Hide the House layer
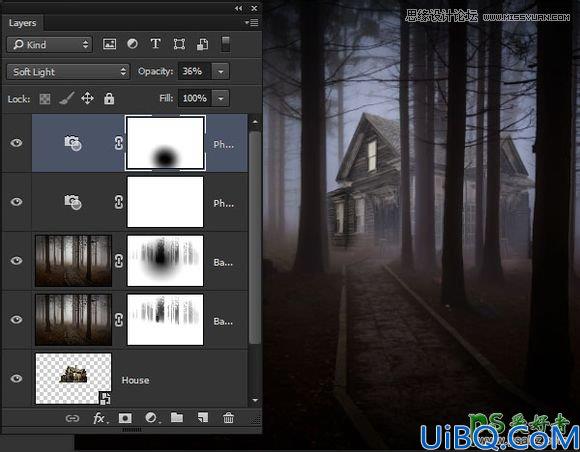 pos(16,378)
